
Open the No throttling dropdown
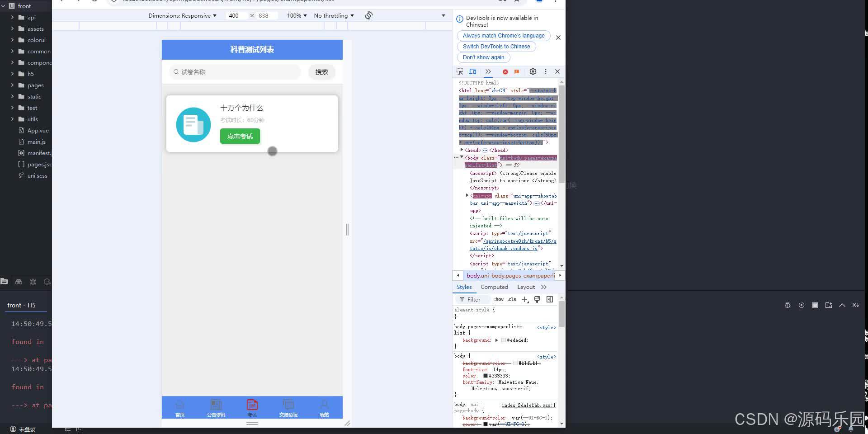coord(333,15)
